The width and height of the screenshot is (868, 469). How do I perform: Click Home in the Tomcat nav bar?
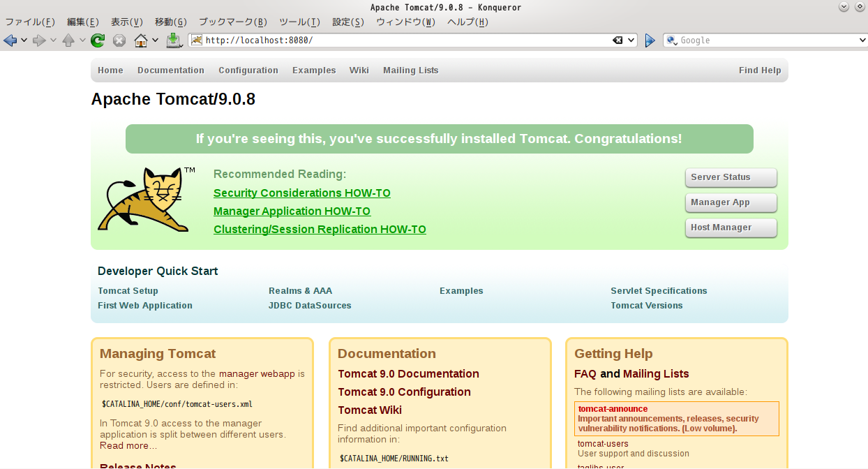click(110, 70)
